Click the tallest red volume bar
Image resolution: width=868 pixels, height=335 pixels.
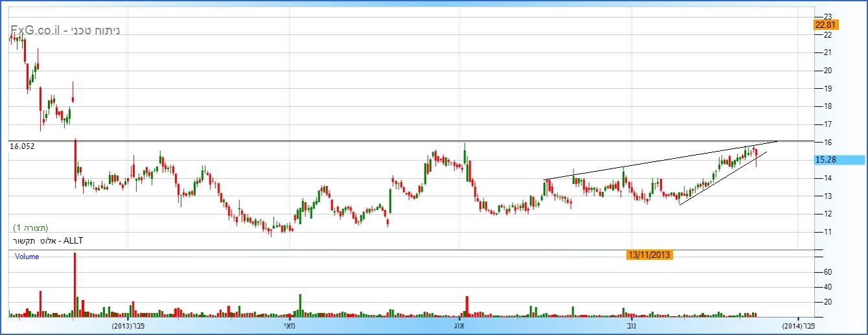(x=75, y=285)
